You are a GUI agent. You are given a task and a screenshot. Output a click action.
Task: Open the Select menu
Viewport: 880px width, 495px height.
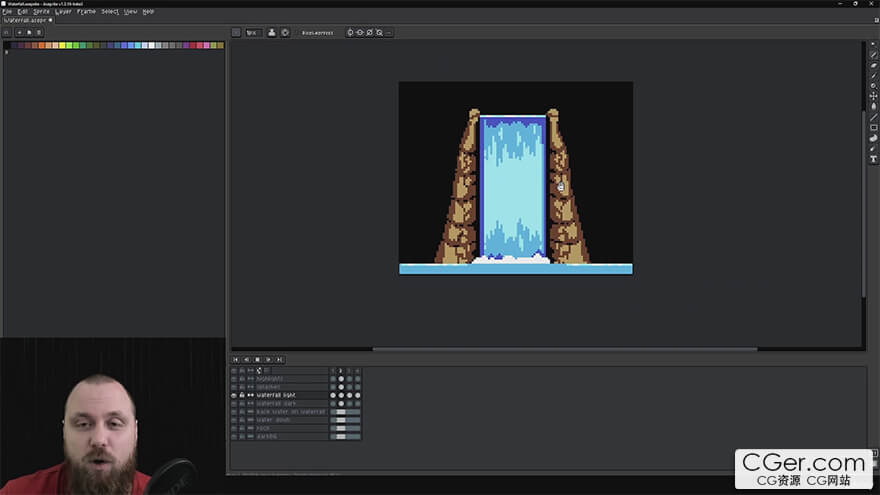coord(110,11)
